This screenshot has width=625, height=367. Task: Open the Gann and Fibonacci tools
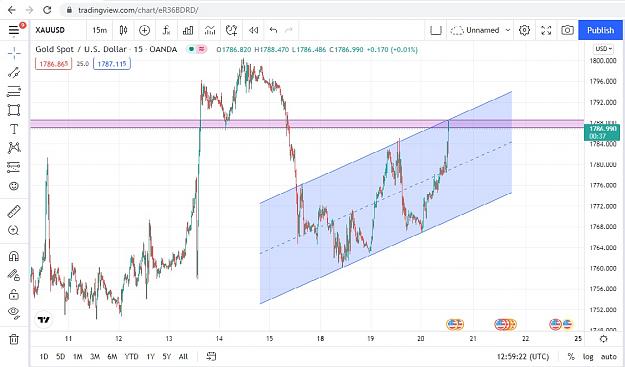point(14,91)
